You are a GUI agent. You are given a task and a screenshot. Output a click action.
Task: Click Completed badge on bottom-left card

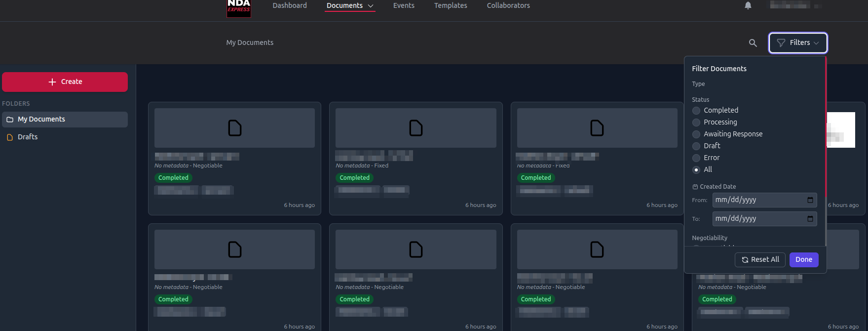tap(173, 299)
